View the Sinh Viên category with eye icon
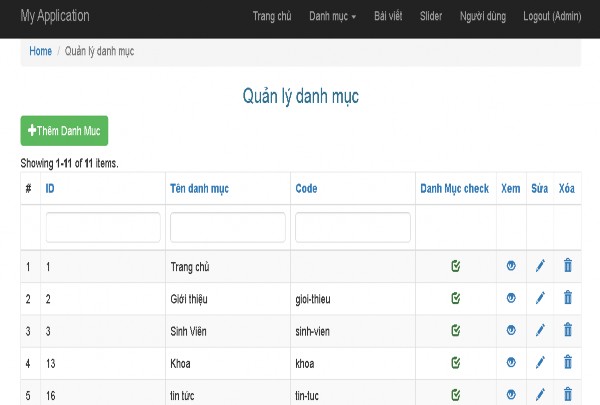The height and width of the screenshot is (405, 600). click(x=511, y=330)
